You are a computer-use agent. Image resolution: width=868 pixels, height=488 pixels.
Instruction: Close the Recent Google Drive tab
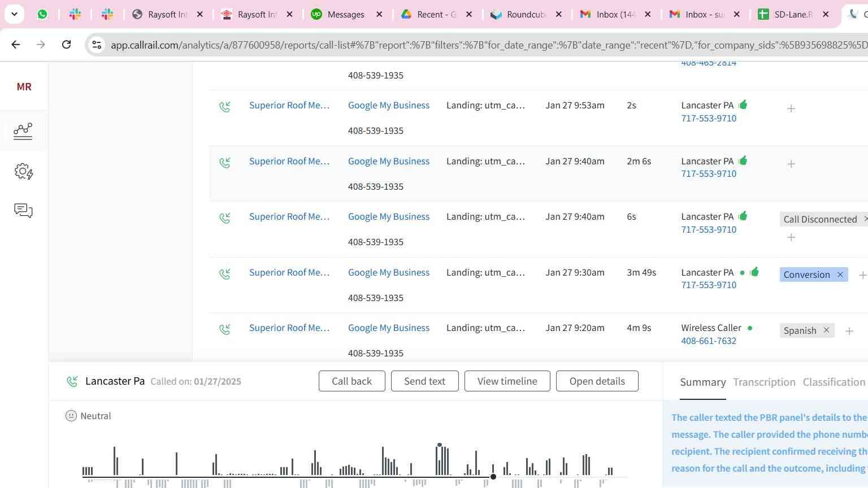tap(469, 14)
